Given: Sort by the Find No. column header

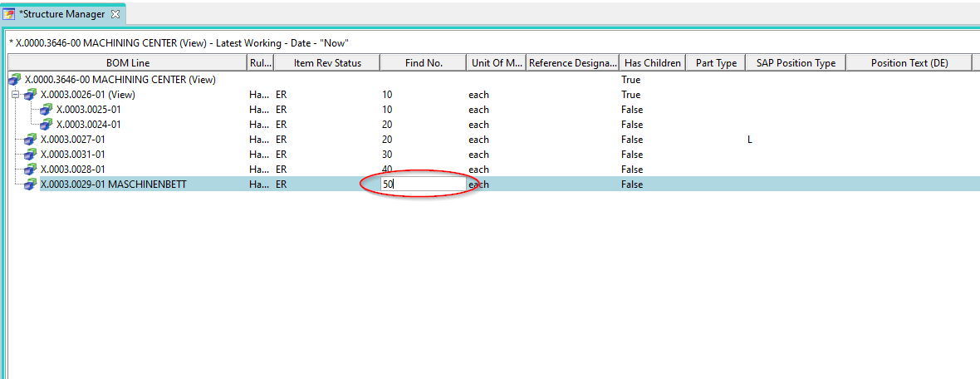Looking at the screenshot, I should [422, 63].
